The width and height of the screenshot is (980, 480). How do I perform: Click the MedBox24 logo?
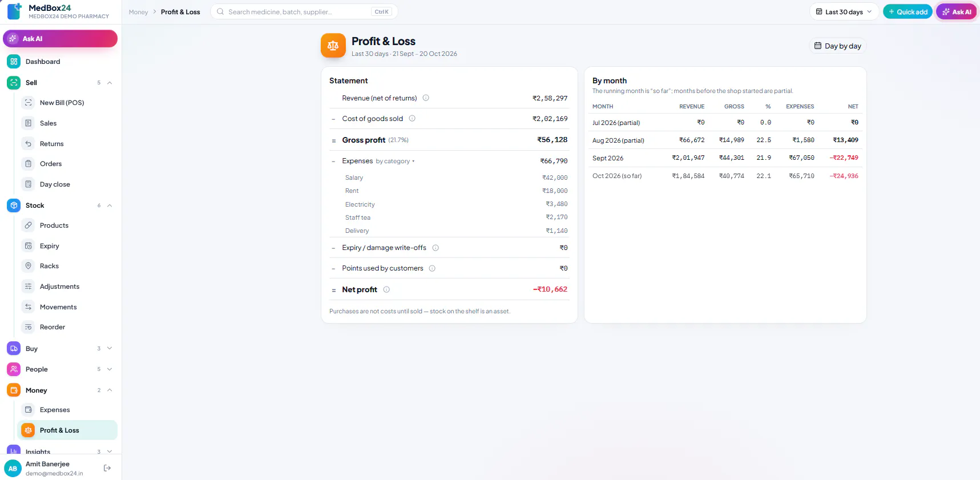point(14,11)
